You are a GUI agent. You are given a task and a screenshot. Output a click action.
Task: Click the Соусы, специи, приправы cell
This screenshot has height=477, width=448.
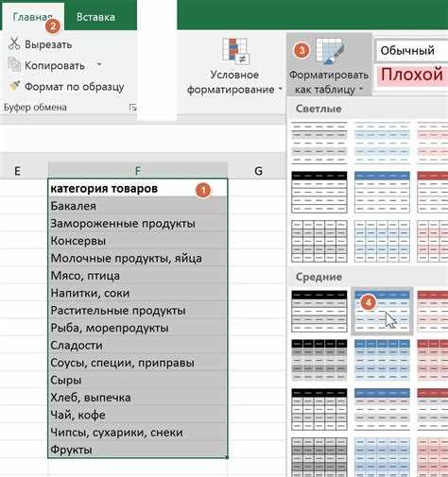[138, 363]
